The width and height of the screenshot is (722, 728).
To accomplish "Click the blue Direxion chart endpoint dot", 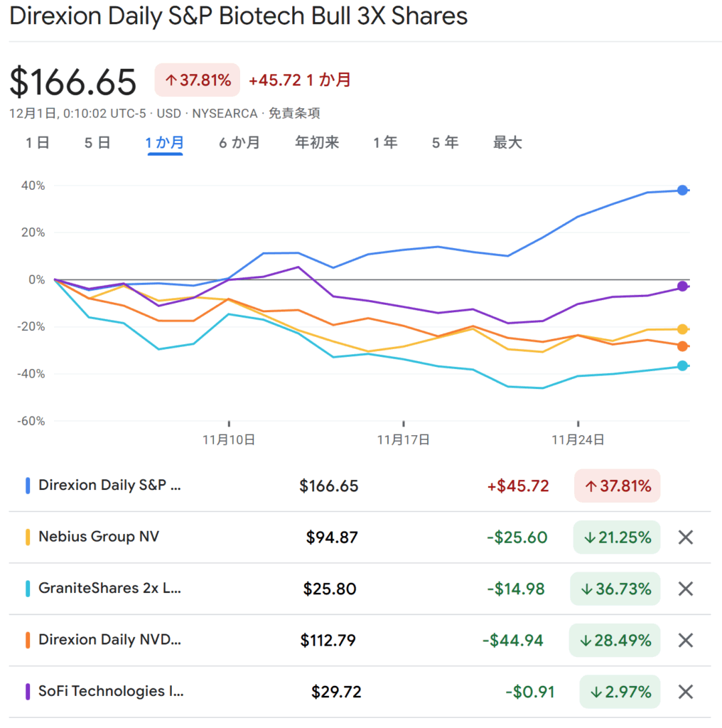I will pos(682,190).
